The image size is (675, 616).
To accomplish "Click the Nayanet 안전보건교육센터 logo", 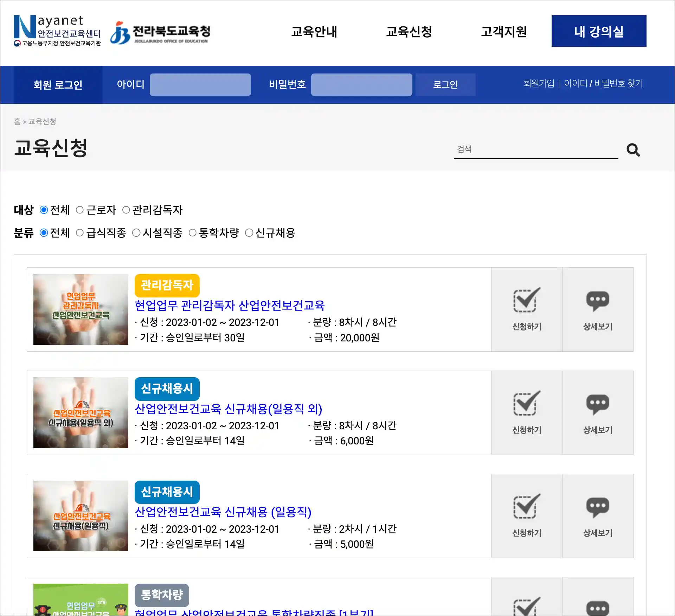I will point(57,31).
